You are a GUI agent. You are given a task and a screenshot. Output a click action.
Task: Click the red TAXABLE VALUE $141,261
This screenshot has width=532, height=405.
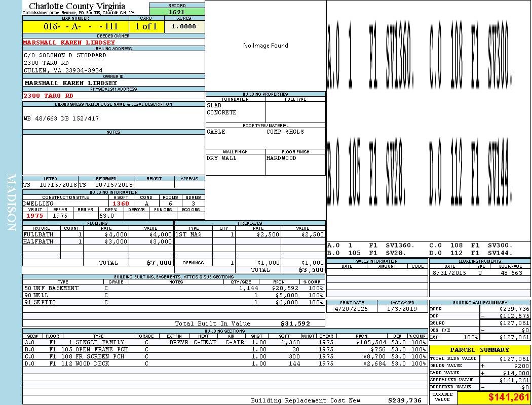[509, 397]
